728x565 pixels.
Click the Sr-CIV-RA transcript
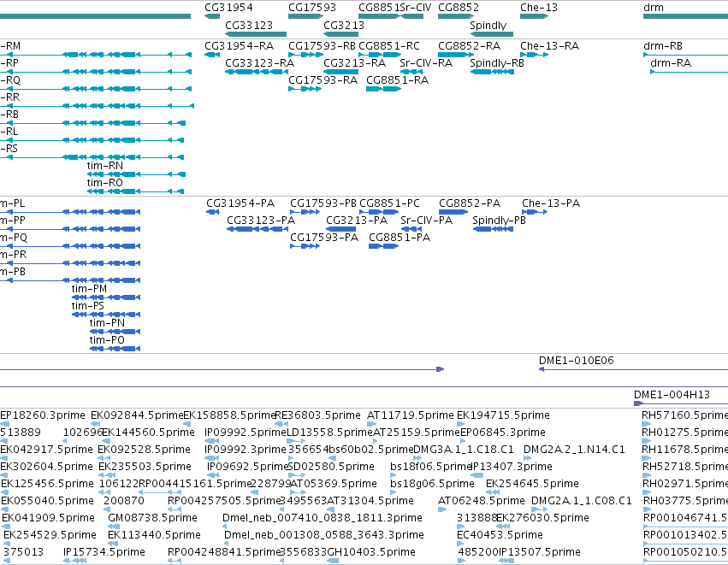[411, 72]
